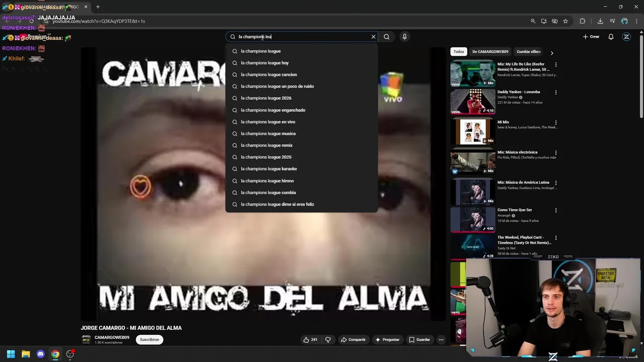Open the 'Mi Mix' thumbnail

point(473,132)
